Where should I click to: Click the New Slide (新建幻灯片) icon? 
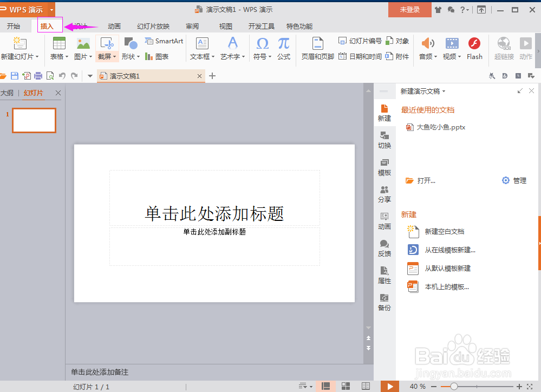[x=19, y=43]
